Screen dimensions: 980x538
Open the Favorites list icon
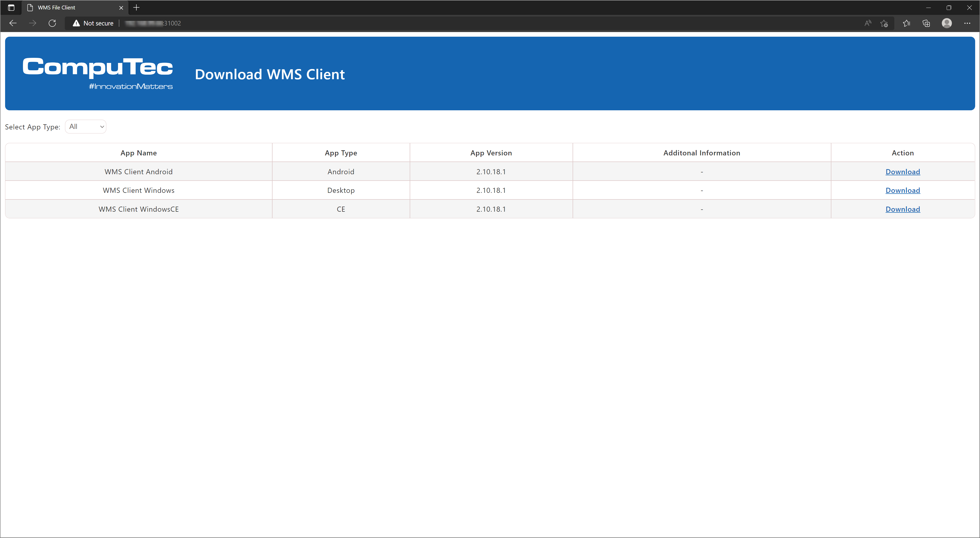906,23
